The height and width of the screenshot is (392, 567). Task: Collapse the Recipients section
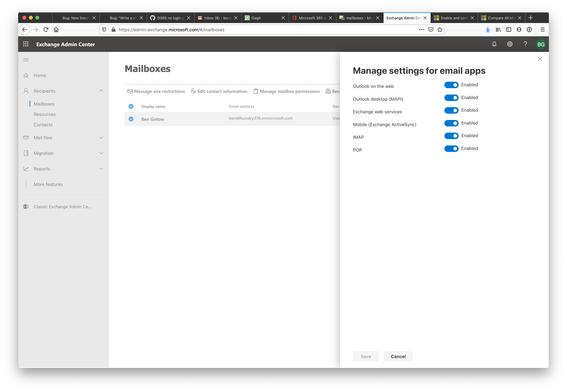101,91
